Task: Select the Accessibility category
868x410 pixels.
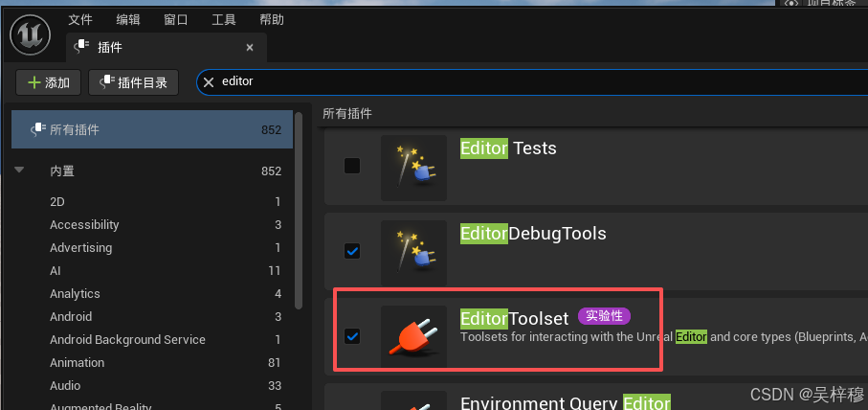Action: (x=152, y=225)
